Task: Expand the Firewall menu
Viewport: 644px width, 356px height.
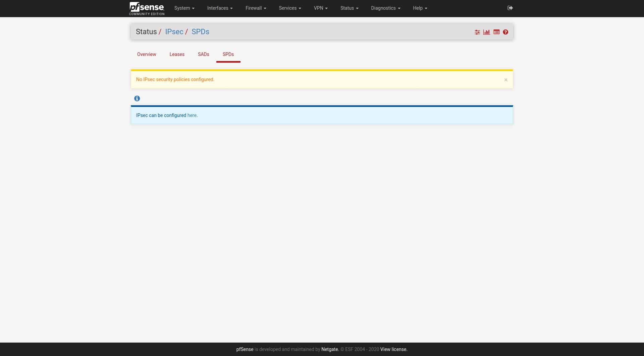Action: tap(256, 8)
